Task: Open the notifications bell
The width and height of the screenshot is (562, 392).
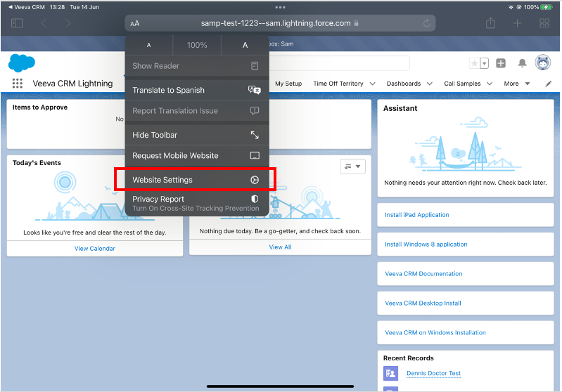Action: [x=522, y=63]
